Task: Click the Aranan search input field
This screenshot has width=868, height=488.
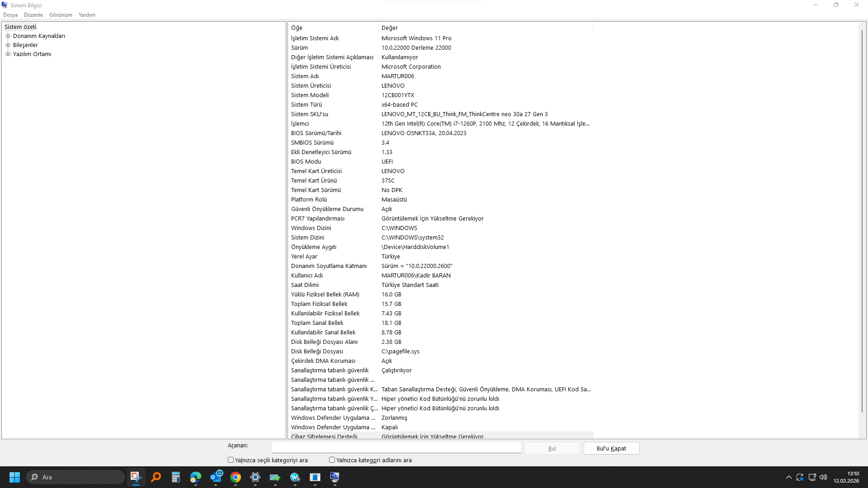Action: [x=396, y=447]
